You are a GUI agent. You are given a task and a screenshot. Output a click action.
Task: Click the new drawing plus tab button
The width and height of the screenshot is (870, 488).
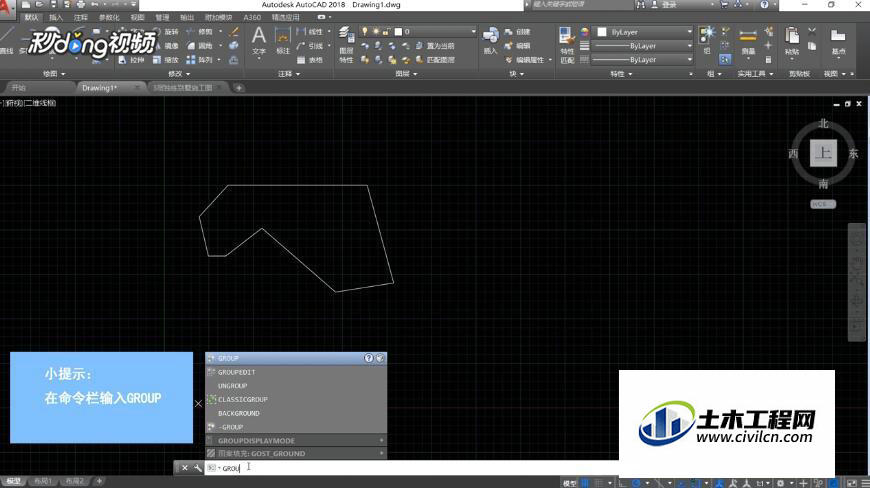click(239, 88)
